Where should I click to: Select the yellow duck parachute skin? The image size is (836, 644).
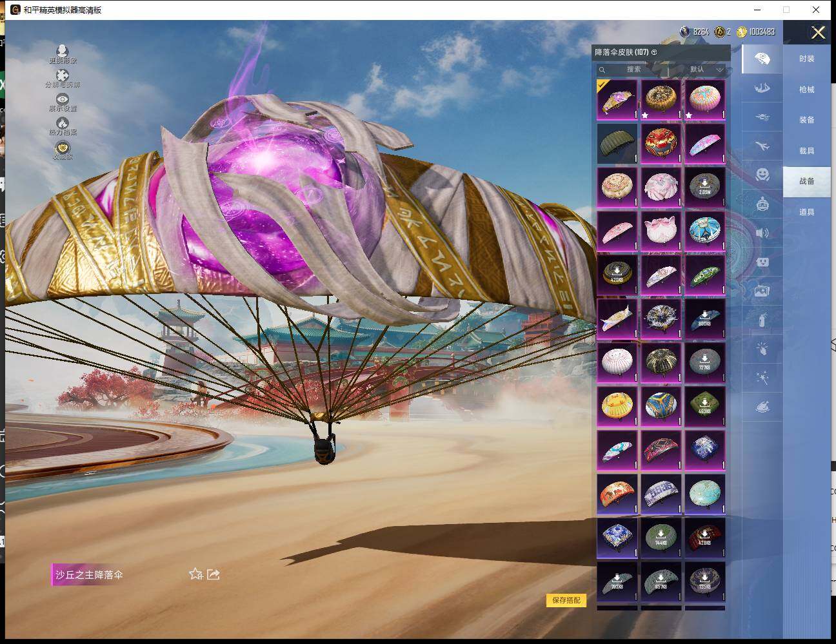617,407
